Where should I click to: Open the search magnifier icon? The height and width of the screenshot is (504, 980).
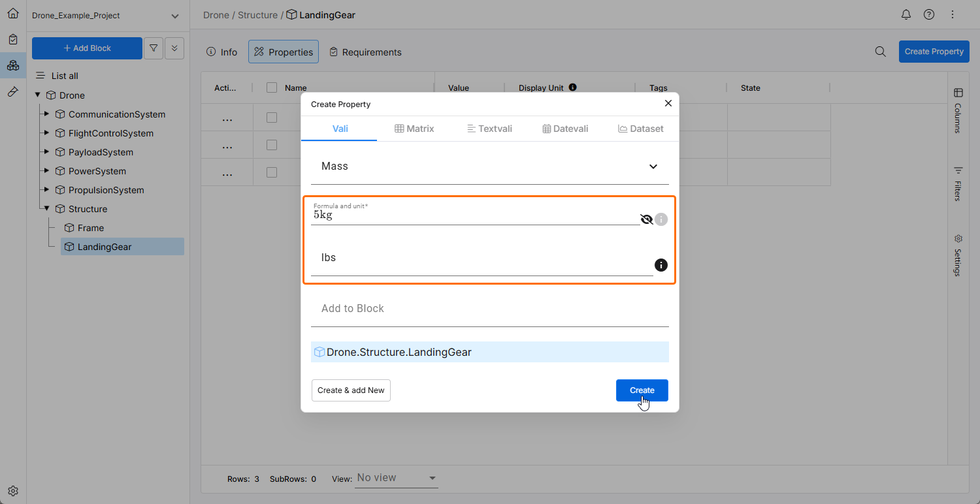tap(881, 52)
